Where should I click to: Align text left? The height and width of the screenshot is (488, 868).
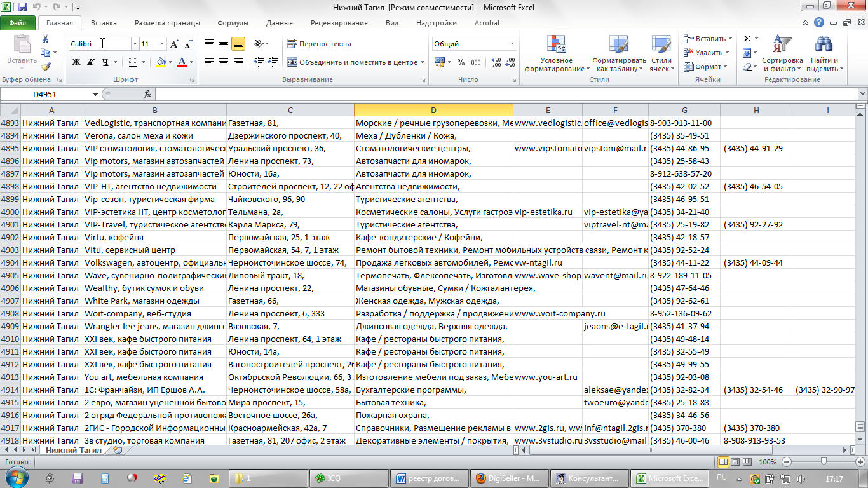pyautogui.click(x=209, y=62)
